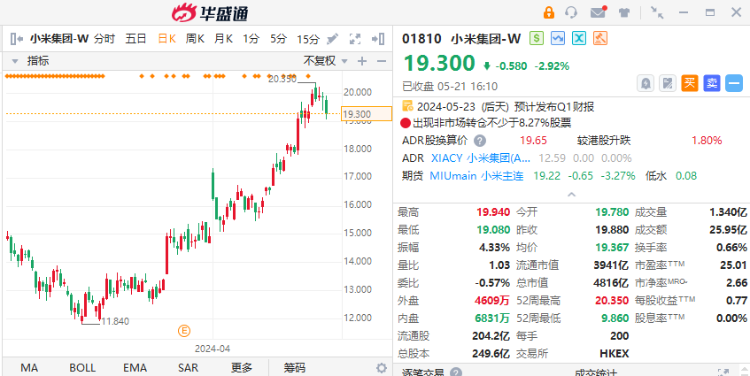Collapse the ADR info section chevron

[571, 195]
